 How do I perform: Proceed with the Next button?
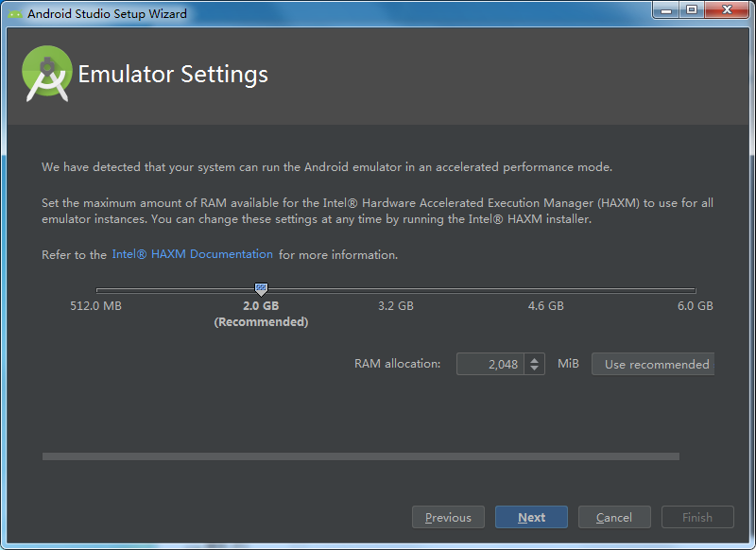tap(531, 517)
